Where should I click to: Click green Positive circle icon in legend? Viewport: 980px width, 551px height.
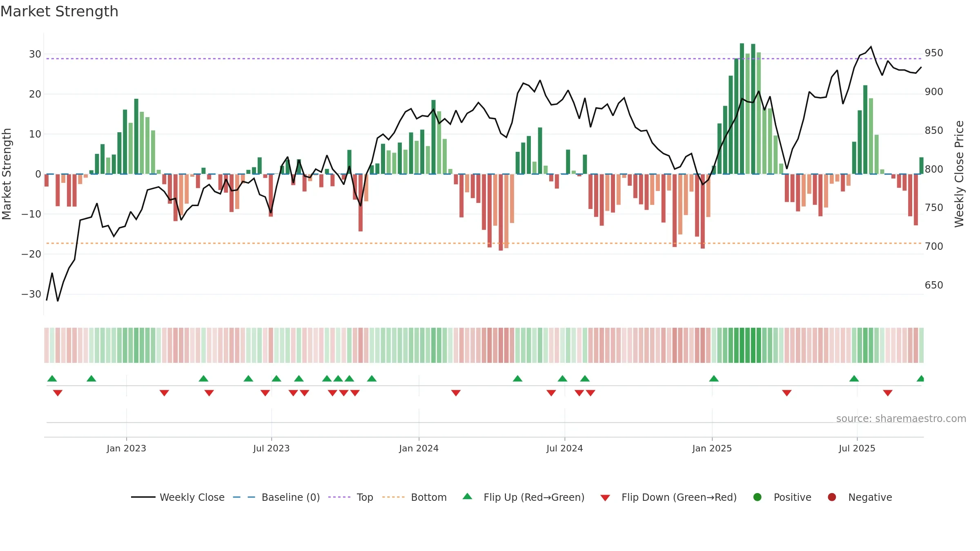tap(757, 497)
